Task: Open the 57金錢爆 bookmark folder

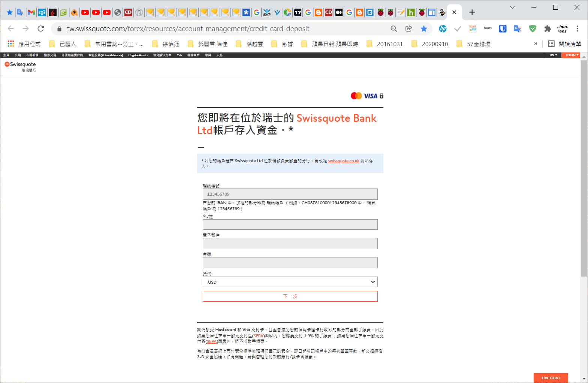Action: (473, 44)
